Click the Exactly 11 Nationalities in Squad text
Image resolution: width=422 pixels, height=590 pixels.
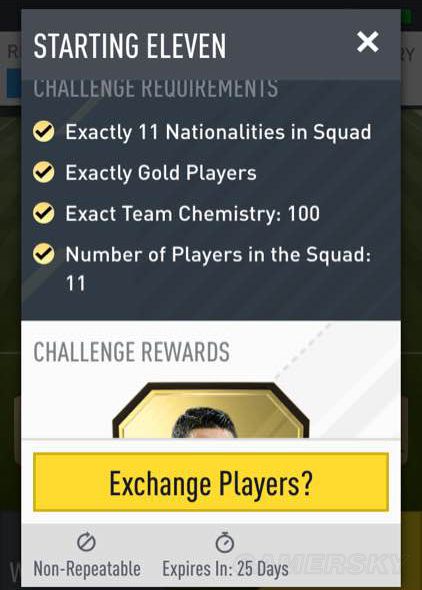(218, 132)
